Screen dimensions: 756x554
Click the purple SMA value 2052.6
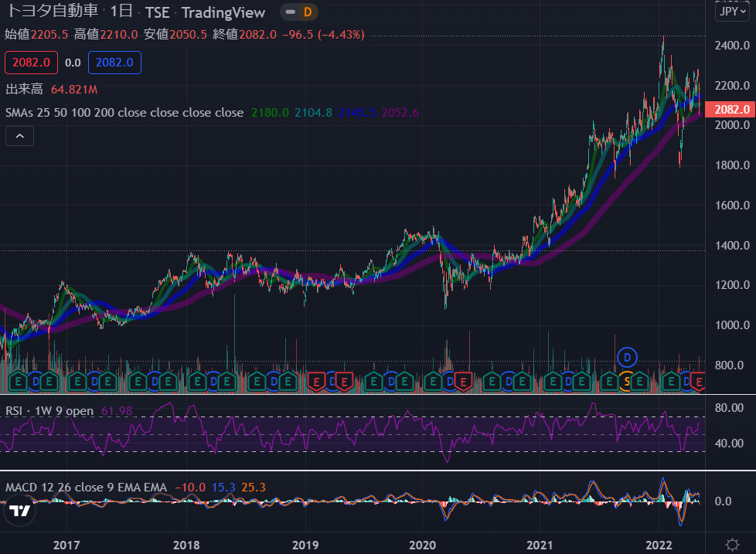pyautogui.click(x=400, y=113)
